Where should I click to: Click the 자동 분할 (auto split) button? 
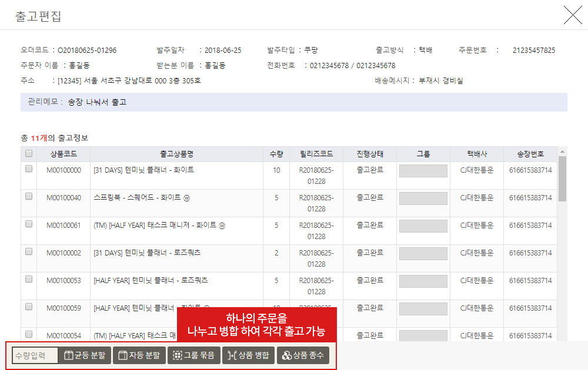pyautogui.click(x=139, y=355)
